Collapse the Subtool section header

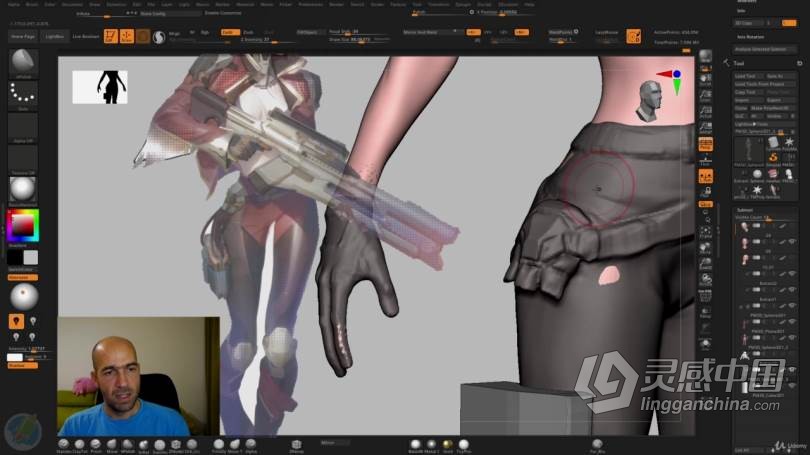[x=744, y=210]
